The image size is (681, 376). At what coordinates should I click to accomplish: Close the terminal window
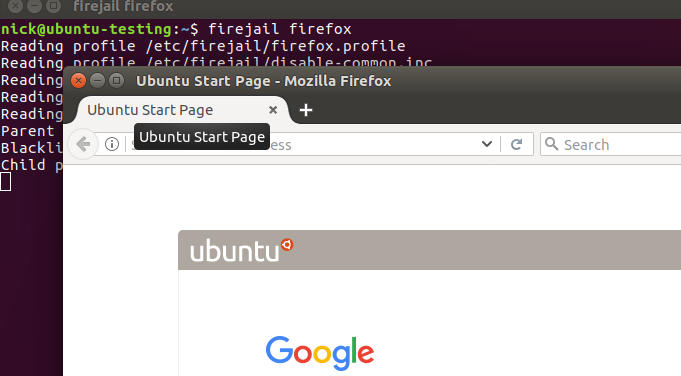click(x=15, y=6)
